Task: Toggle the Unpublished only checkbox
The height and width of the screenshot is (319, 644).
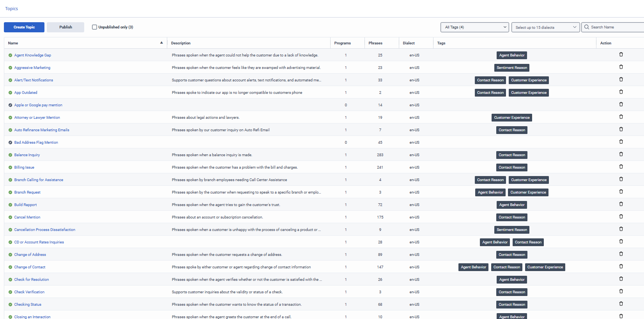Action: point(94,27)
